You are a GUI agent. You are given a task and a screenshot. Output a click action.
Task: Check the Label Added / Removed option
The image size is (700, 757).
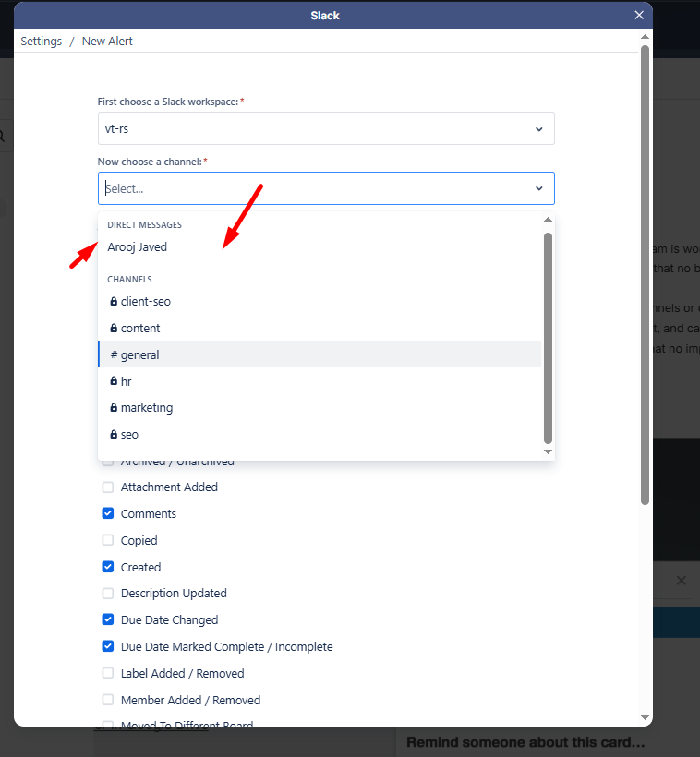click(x=108, y=673)
